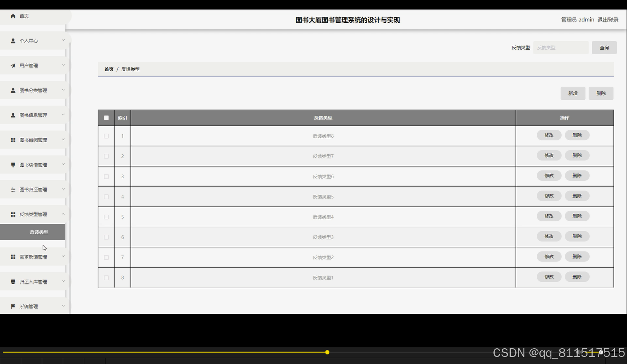The height and width of the screenshot is (364, 627).
Task: Expand the 图书分类管理 chevron
Action: 63,90
